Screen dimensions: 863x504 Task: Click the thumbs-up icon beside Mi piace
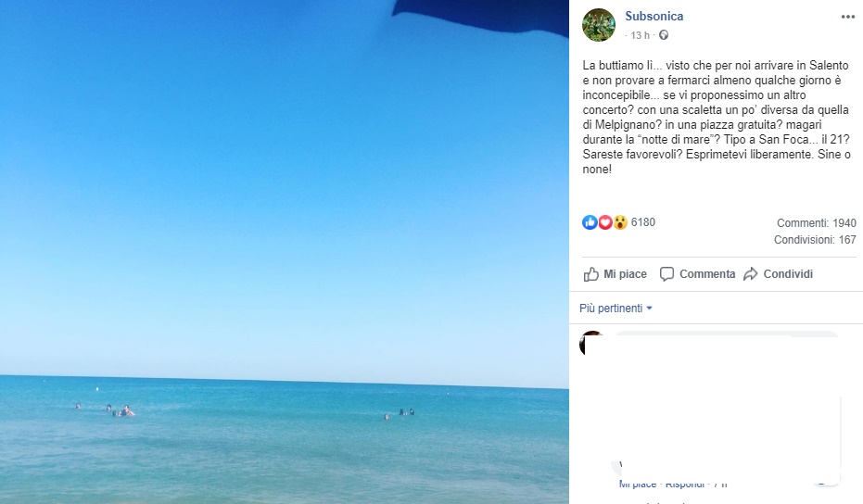coord(591,274)
